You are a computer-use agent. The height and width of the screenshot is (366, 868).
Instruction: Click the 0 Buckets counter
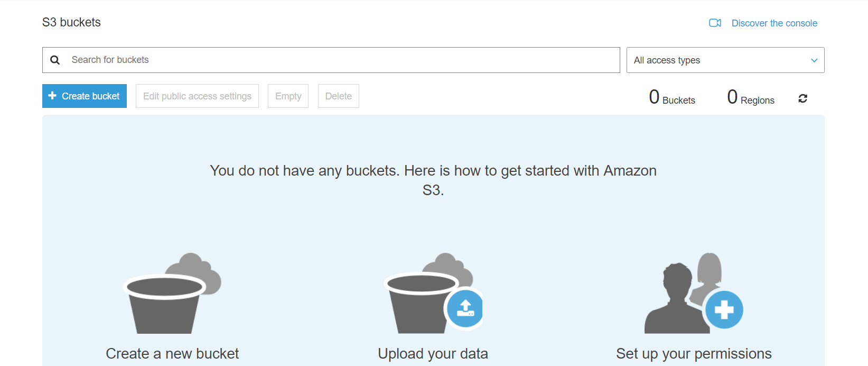(672, 98)
